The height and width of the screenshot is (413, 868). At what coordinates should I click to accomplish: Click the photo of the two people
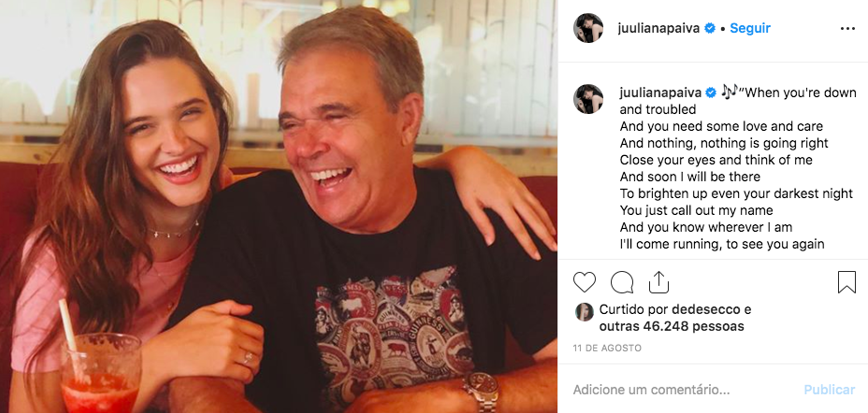pos(279,206)
